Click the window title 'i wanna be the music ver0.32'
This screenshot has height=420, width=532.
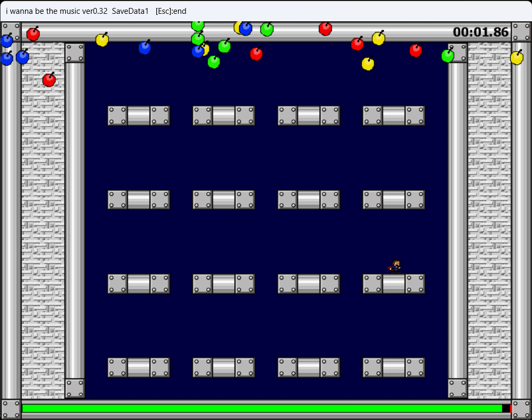(57, 11)
